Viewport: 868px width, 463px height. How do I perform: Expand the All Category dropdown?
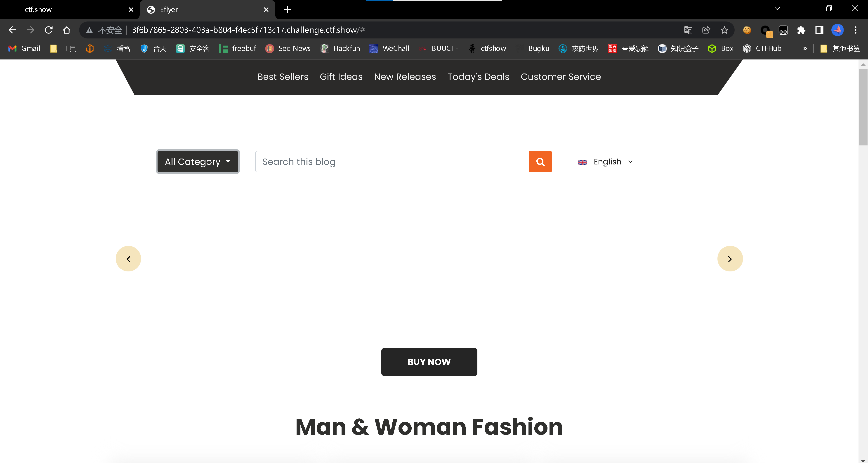198,161
